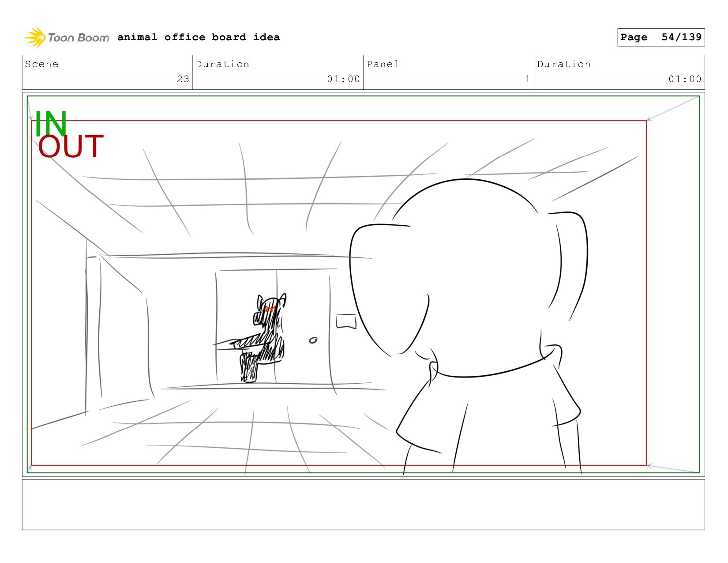Image resolution: width=728 pixels, height=563 pixels.
Task: Click the red 'OUT' camera label
Action: pyautogui.click(x=71, y=147)
